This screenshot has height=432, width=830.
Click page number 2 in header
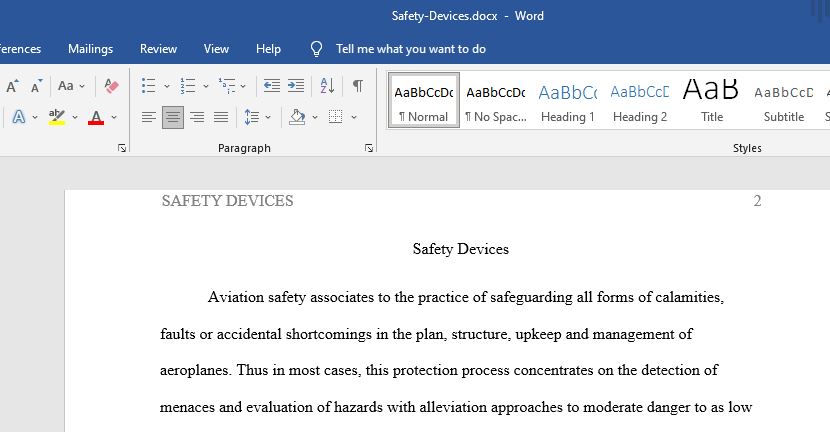tap(757, 201)
